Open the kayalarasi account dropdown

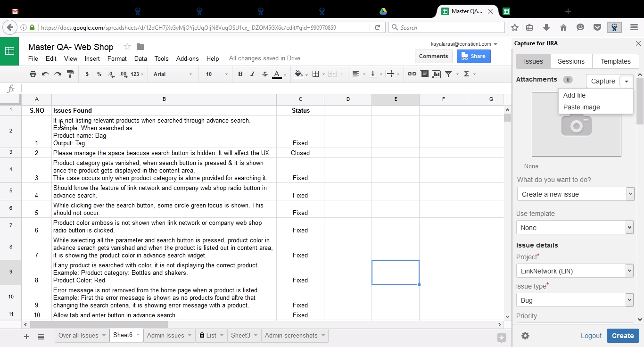(464, 44)
